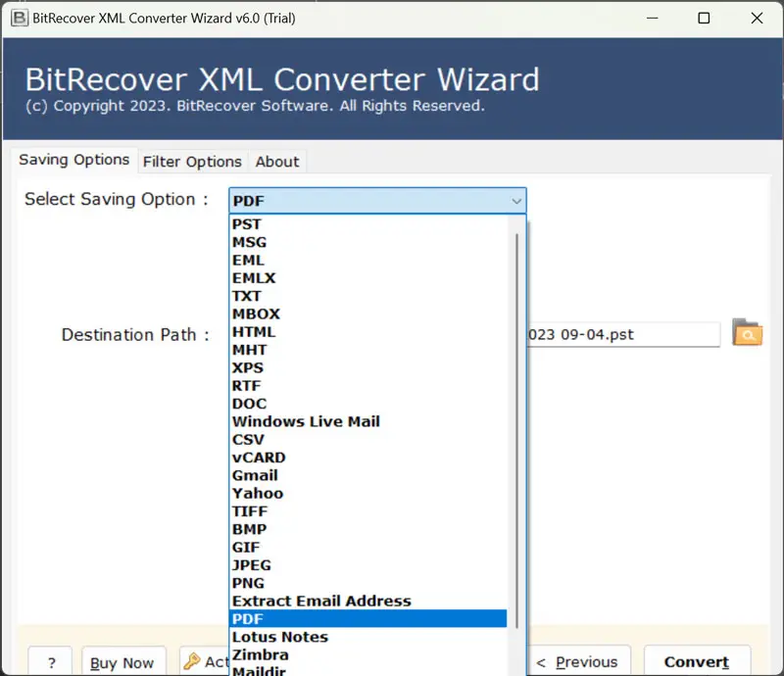
Task: Maximize the XML Converter Wizard window
Action: click(x=704, y=18)
